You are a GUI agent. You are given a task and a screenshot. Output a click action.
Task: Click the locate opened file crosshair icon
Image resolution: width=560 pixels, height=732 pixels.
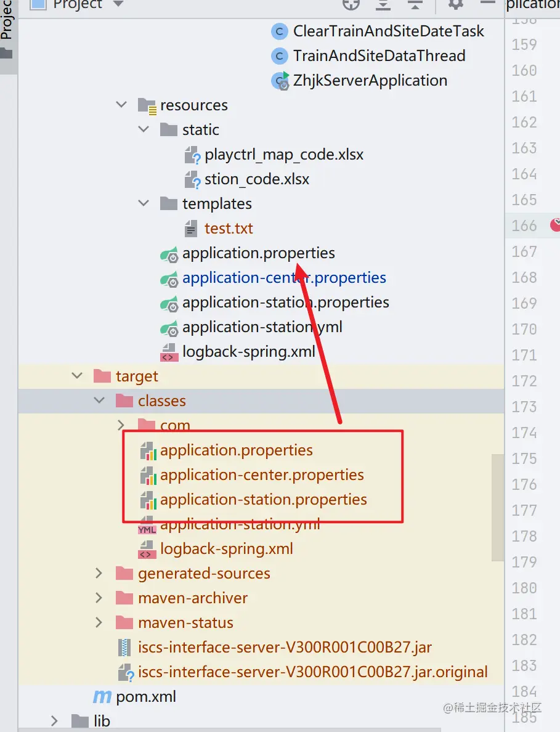pos(351,4)
